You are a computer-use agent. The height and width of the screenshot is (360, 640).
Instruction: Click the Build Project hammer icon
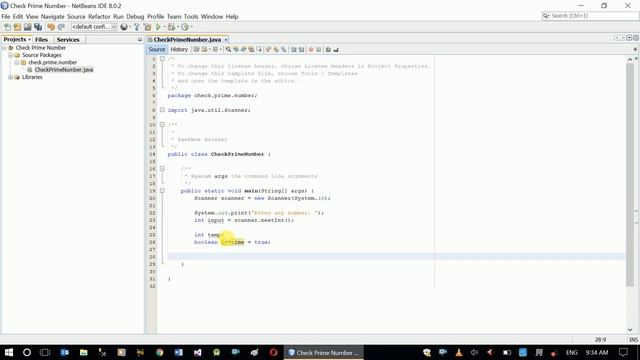[137, 27]
